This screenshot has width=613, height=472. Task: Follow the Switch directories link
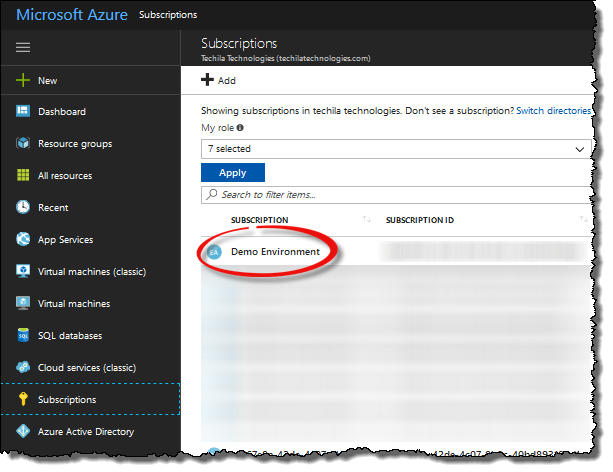pyautogui.click(x=553, y=111)
